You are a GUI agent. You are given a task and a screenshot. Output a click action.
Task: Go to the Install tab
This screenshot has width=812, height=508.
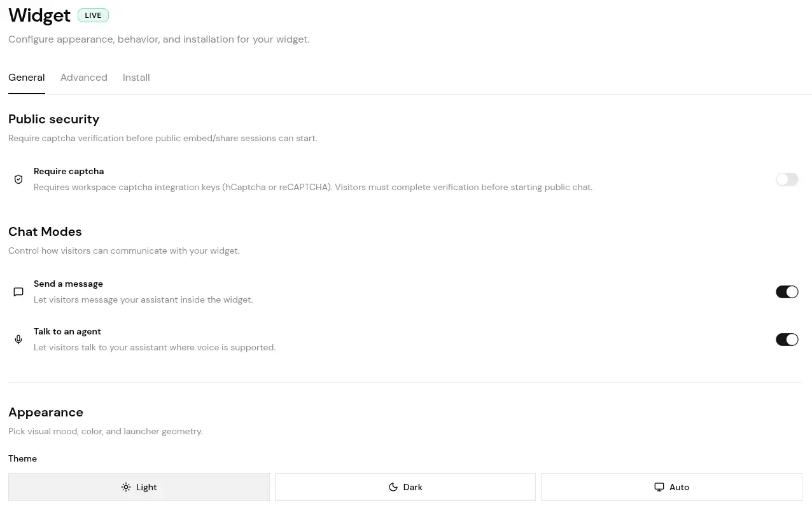[x=136, y=78]
